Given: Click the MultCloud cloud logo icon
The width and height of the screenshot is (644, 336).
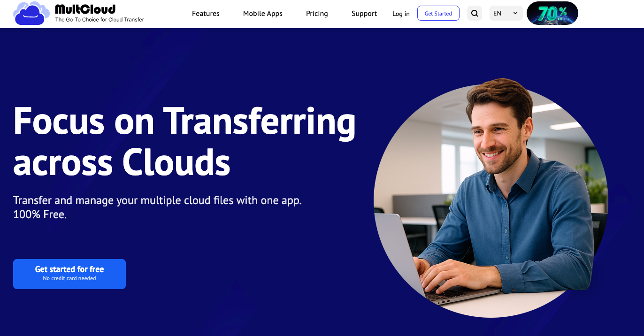Looking at the screenshot, I should [x=31, y=14].
